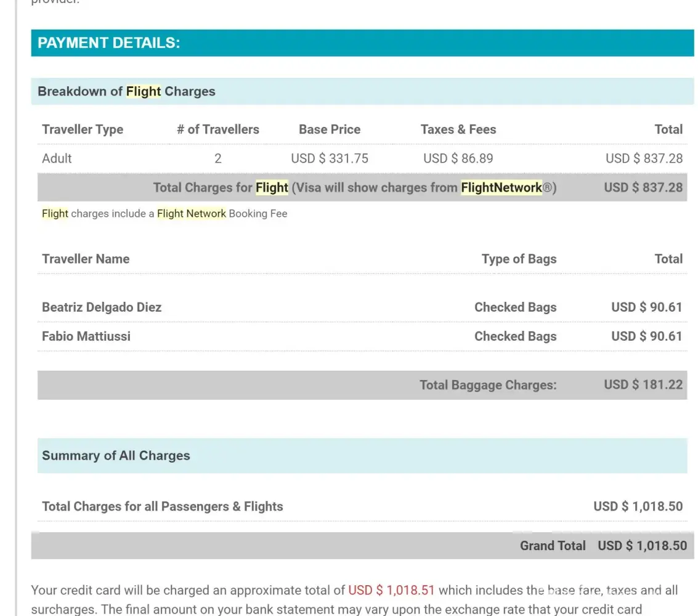Click the Adult traveller type cell
The width and height of the screenshot is (698, 616).
(57, 158)
